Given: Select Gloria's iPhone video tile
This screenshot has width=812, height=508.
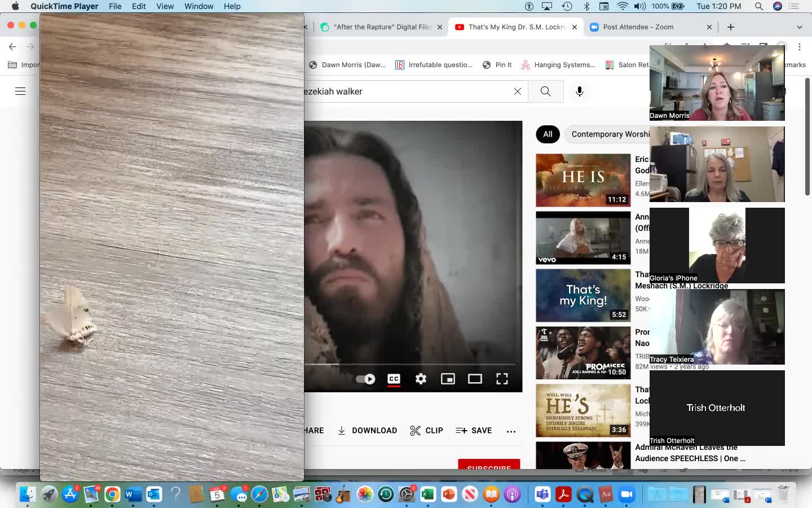Looking at the screenshot, I should coord(717,246).
